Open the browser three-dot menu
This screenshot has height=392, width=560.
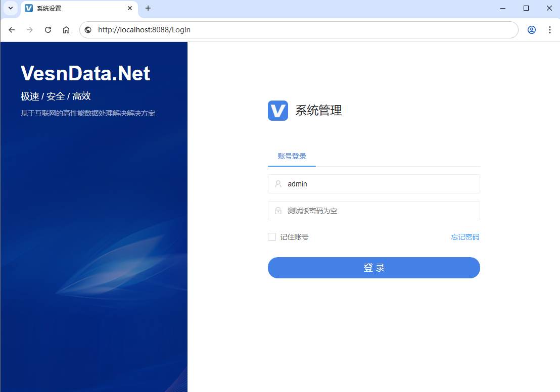pyautogui.click(x=550, y=30)
